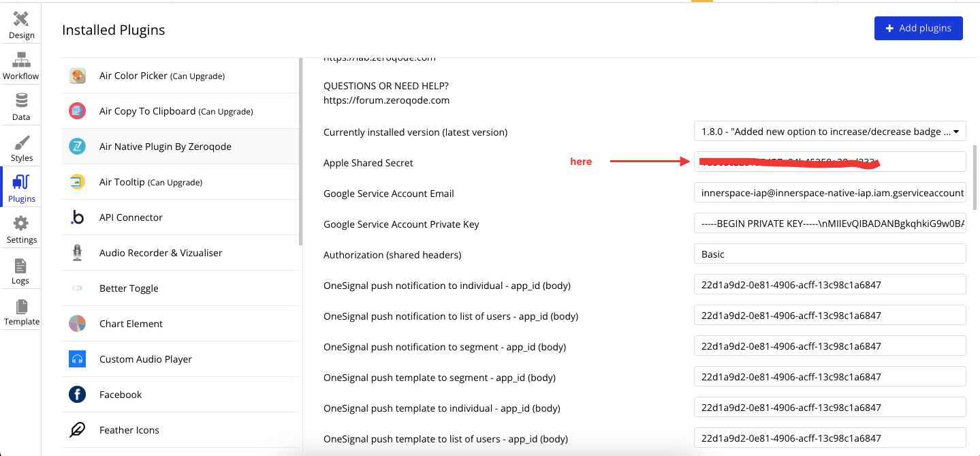Open the Design tab in sidebar
This screenshot has width=980, height=456.
click(21, 23)
